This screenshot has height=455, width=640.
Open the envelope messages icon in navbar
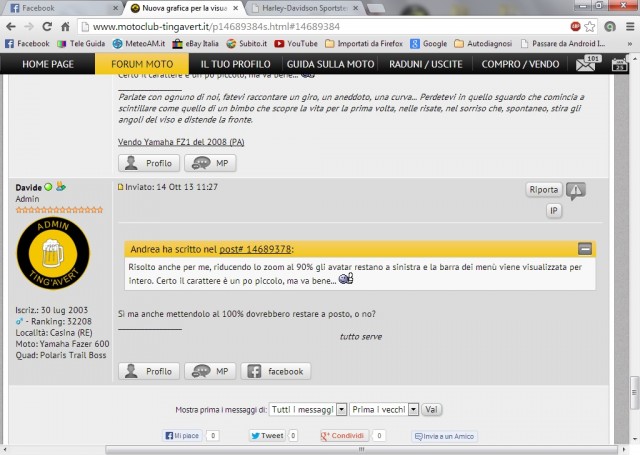[586, 65]
